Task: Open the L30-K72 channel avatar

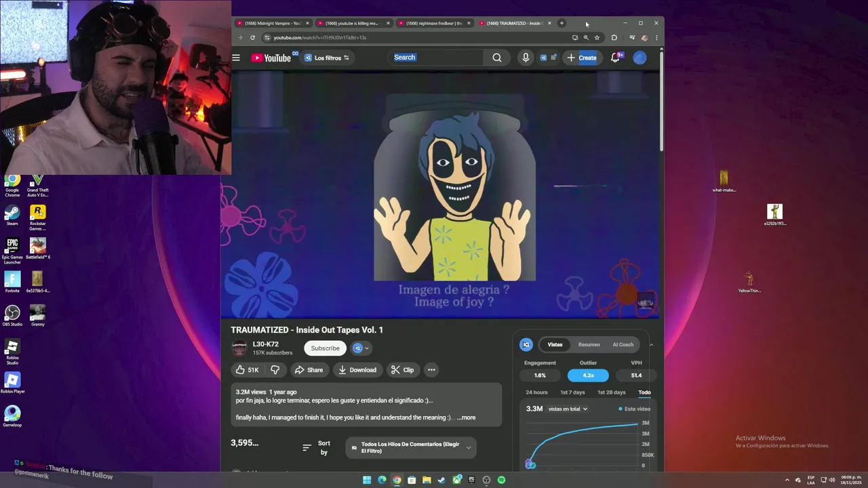Action: (239, 348)
